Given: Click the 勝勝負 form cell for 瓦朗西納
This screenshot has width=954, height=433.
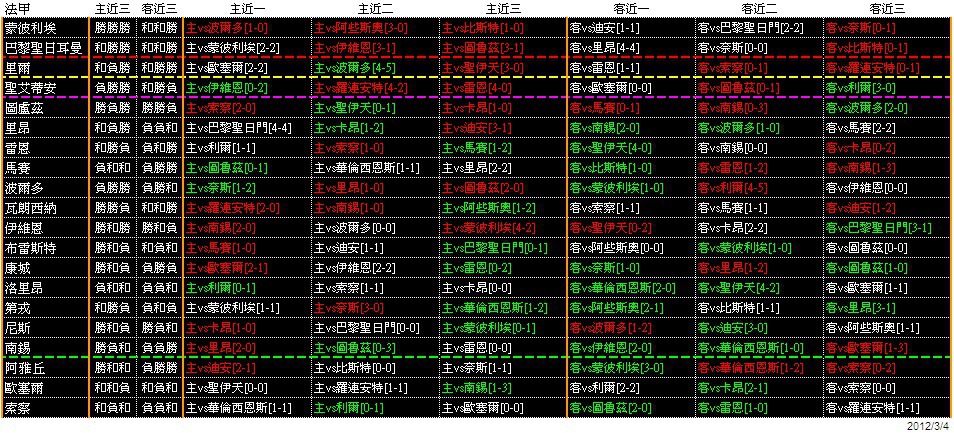Looking at the screenshot, I should coord(113,209).
